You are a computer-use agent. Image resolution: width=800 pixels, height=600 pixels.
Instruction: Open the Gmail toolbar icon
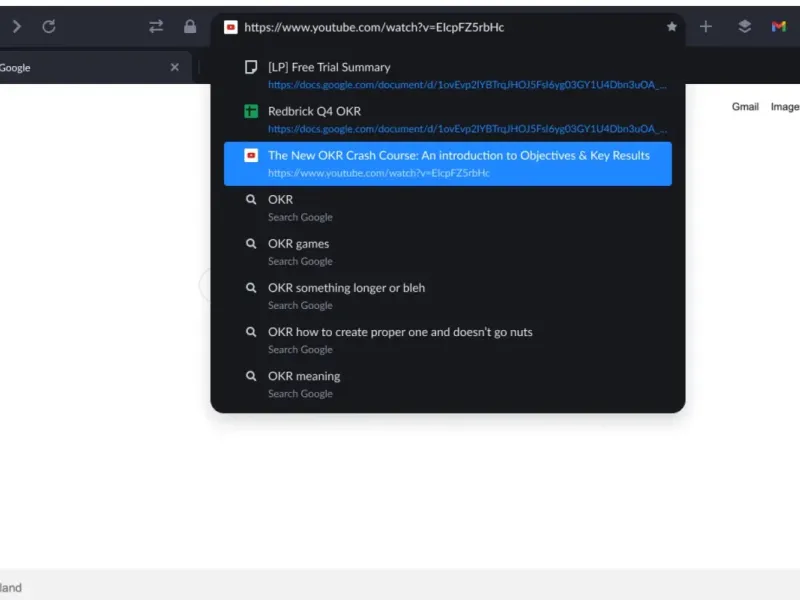click(x=779, y=27)
